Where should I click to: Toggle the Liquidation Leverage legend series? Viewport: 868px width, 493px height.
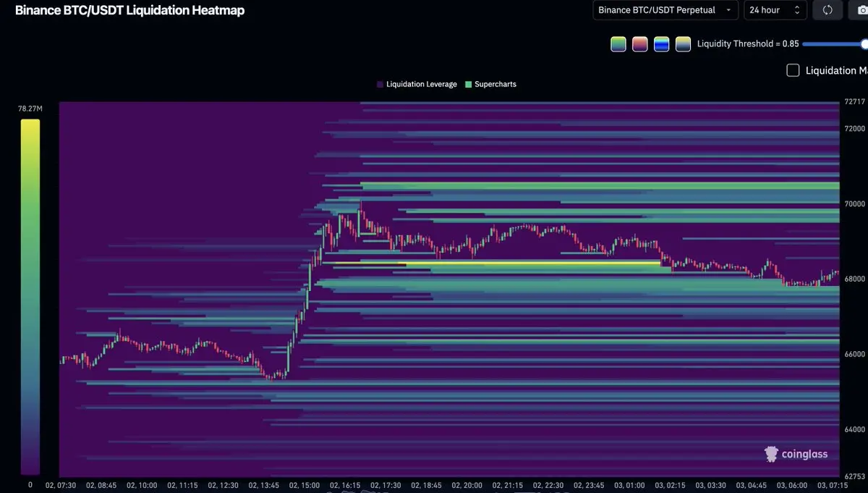pyautogui.click(x=417, y=85)
